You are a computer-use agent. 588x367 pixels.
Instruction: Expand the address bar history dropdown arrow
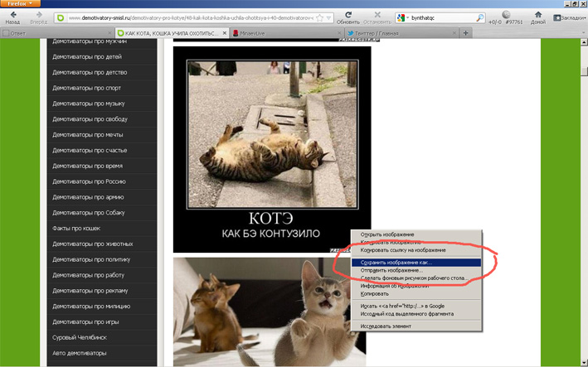(328, 17)
